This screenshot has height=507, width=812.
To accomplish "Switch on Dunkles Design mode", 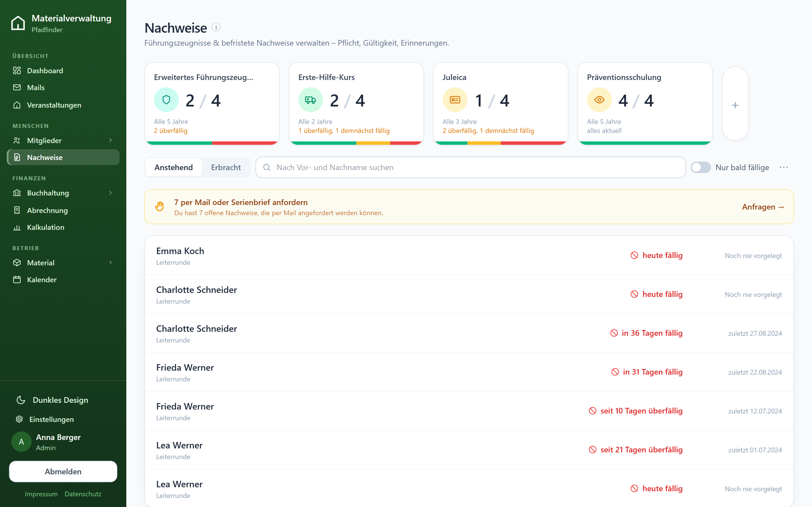I will (x=52, y=400).
